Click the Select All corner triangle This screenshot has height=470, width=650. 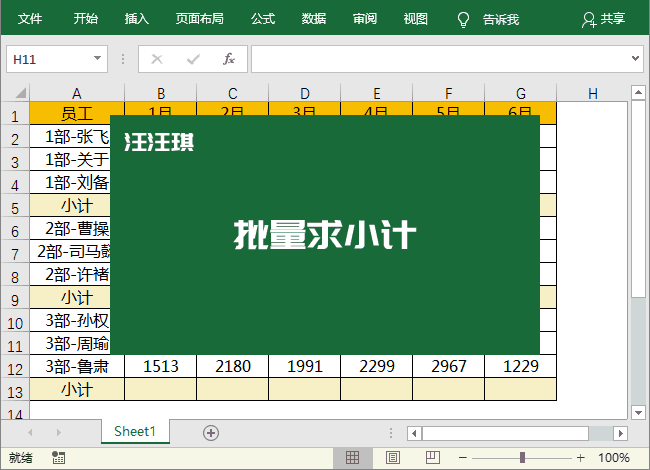[x=21, y=93]
